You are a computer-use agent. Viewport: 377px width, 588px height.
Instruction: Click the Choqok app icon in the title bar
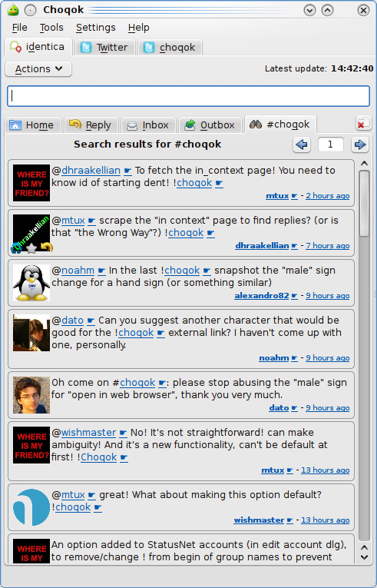point(14,10)
